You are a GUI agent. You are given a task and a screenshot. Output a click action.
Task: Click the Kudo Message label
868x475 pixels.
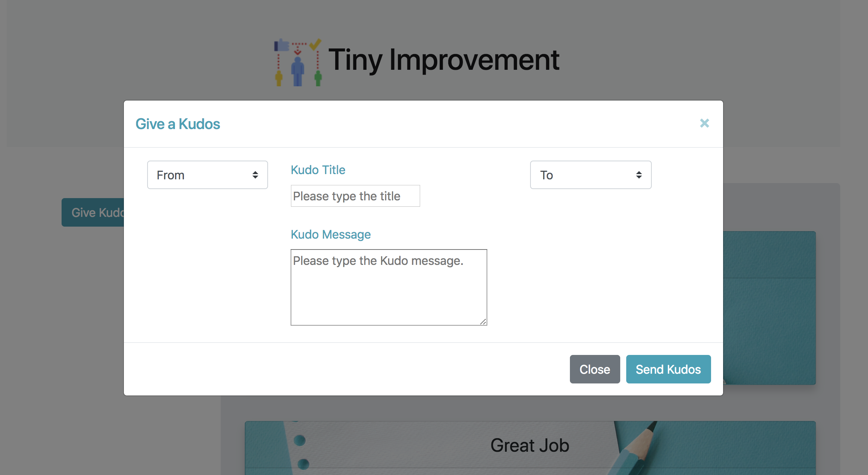tap(330, 234)
